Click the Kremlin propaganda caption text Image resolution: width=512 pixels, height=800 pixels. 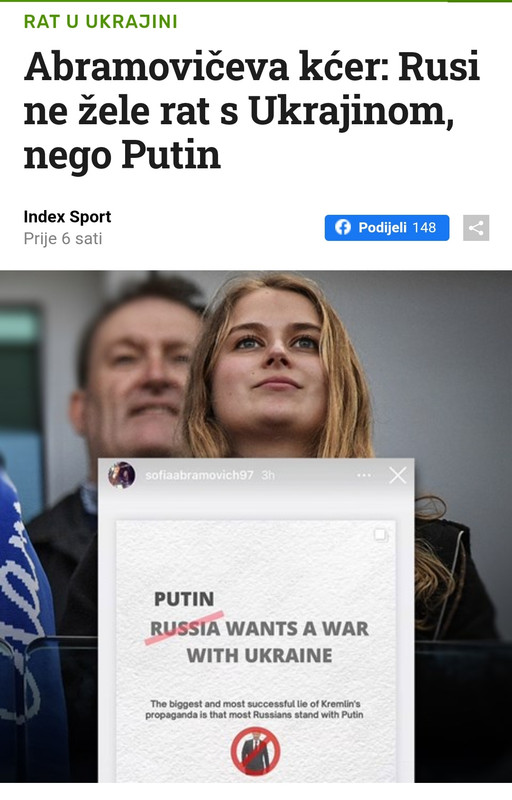pos(254,709)
